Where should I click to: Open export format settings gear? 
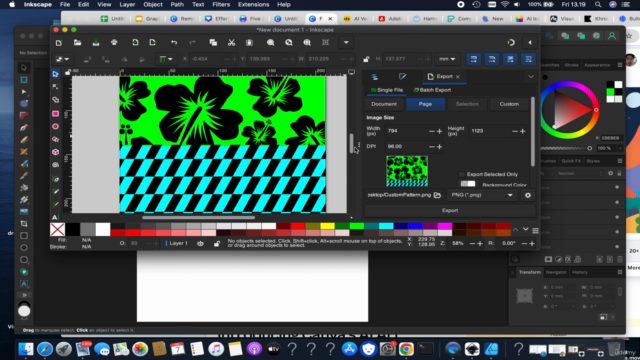528,195
